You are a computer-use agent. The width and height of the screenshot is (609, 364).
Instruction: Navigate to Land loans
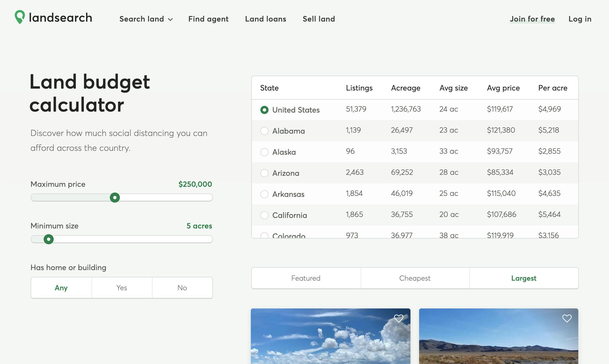[265, 19]
